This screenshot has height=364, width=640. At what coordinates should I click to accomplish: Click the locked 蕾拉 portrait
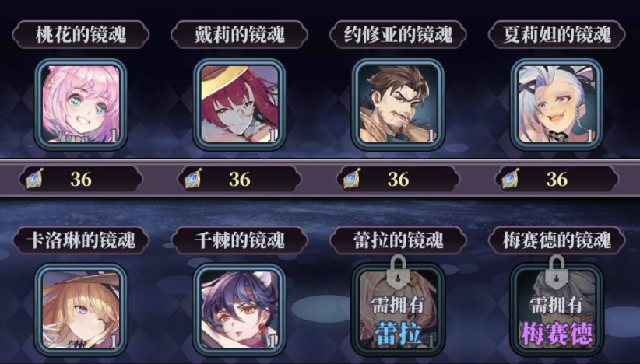pos(398,310)
